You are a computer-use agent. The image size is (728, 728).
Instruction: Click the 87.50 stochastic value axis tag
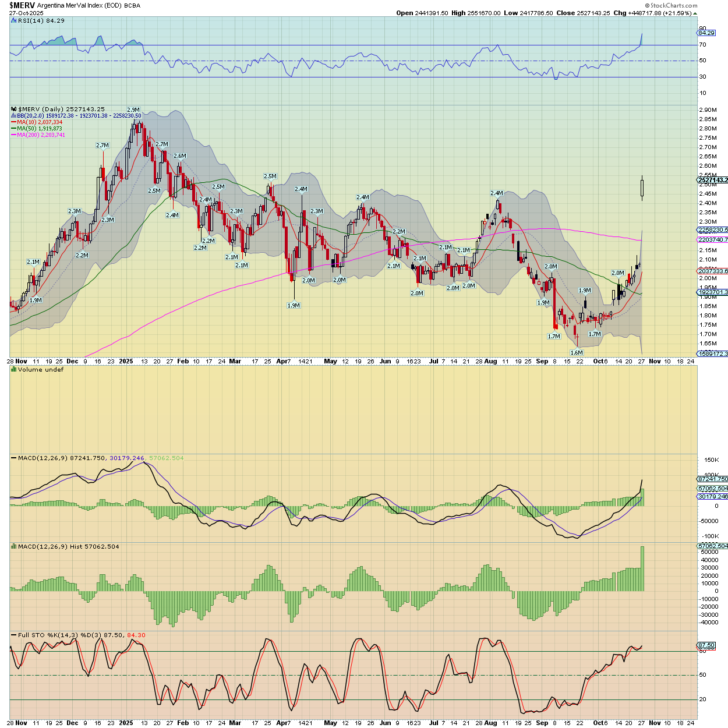(706, 645)
